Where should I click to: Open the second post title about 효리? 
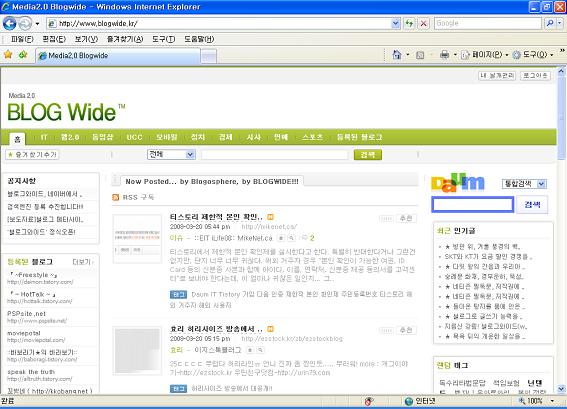(216, 329)
